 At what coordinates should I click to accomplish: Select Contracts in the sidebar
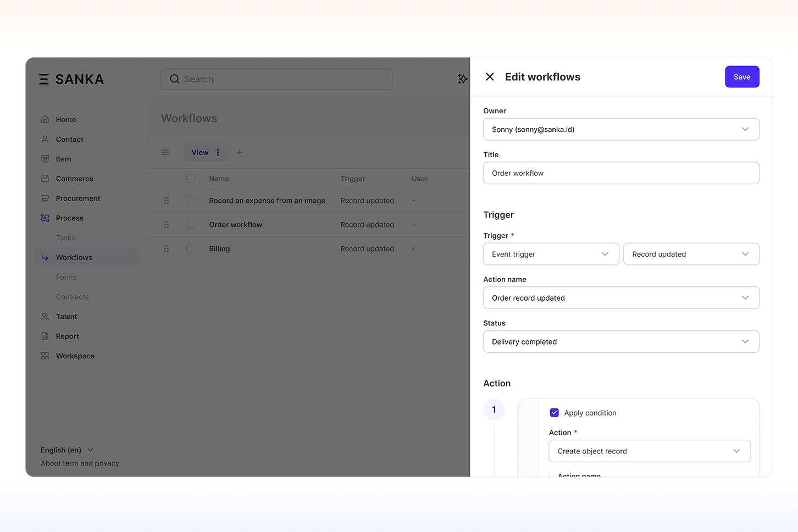(x=72, y=297)
